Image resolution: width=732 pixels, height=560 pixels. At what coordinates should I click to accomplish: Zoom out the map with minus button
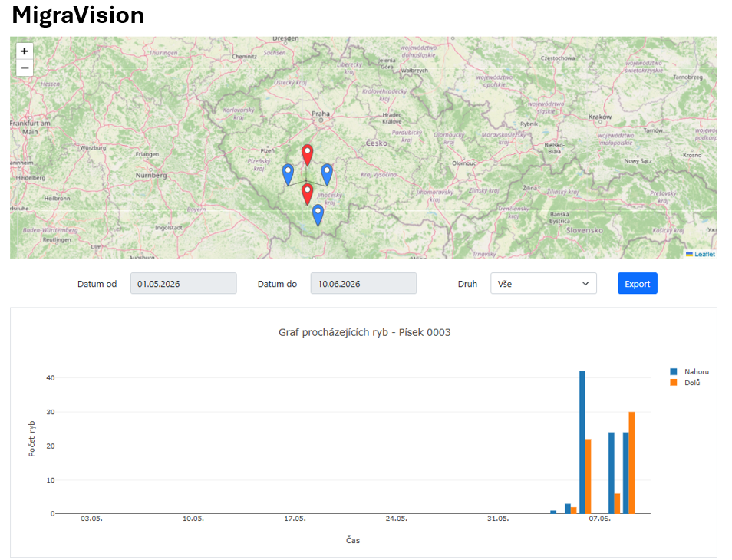pyautogui.click(x=25, y=68)
